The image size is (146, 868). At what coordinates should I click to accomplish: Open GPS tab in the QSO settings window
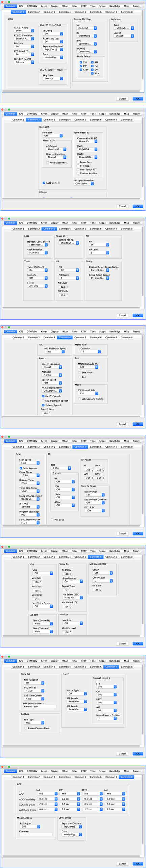click(x=21, y=6)
